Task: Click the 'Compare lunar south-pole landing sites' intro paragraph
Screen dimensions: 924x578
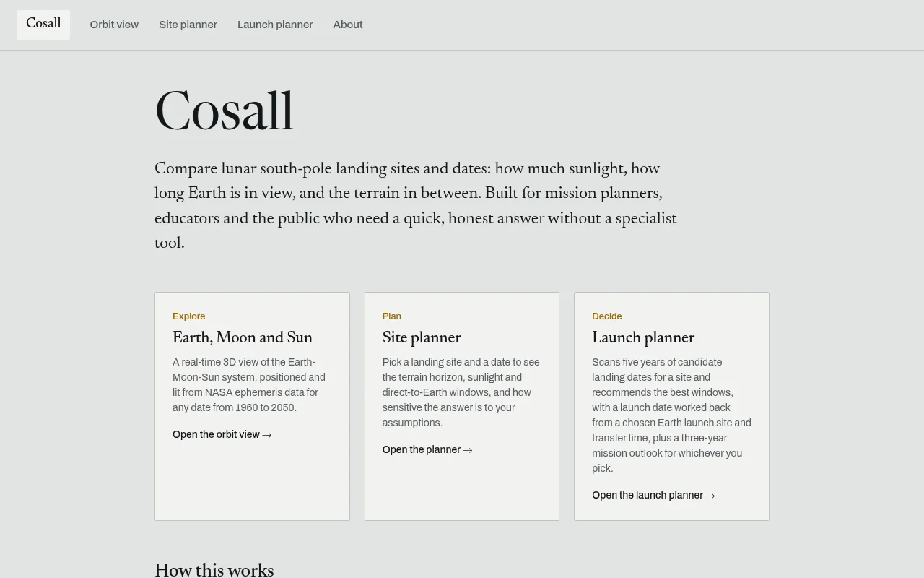Action: 416,206
